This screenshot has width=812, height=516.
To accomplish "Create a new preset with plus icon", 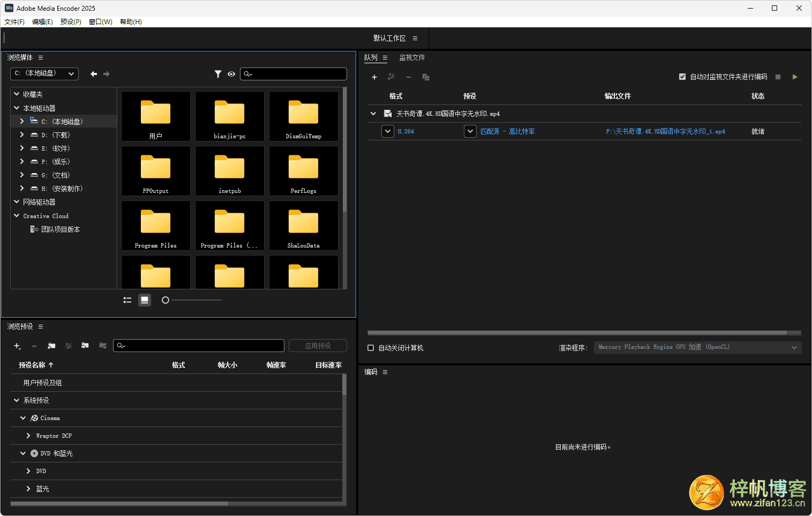I will (x=17, y=346).
